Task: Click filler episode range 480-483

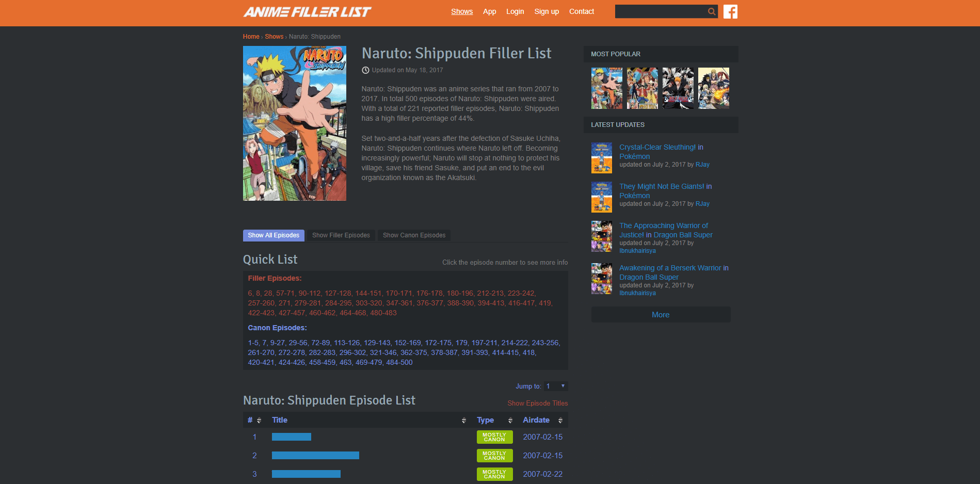Action: pyautogui.click(x=383, y=313)
